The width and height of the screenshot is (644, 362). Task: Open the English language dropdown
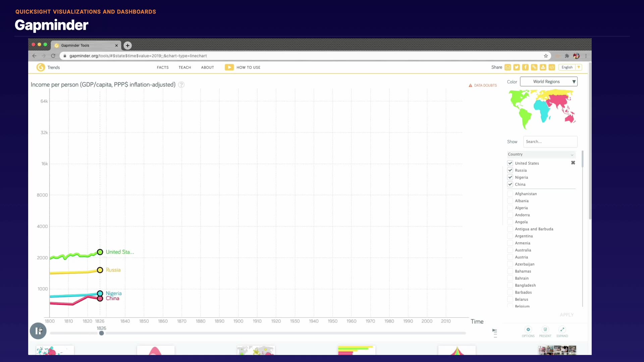click(x=570, y=67)
